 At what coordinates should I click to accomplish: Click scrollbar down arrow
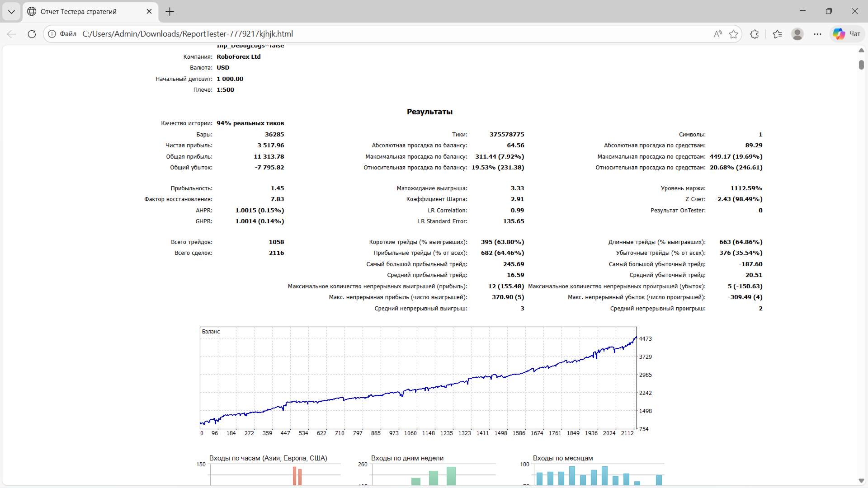pos(861,481)
